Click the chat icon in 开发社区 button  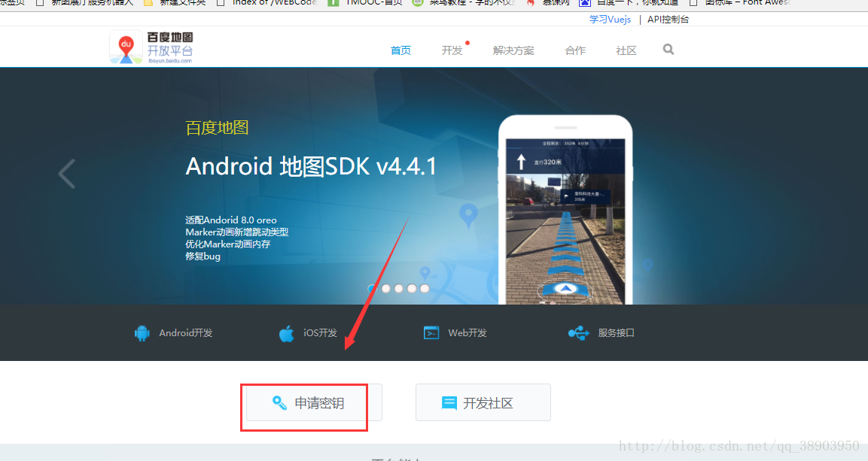pyautogui.click(x=449, y=403)
